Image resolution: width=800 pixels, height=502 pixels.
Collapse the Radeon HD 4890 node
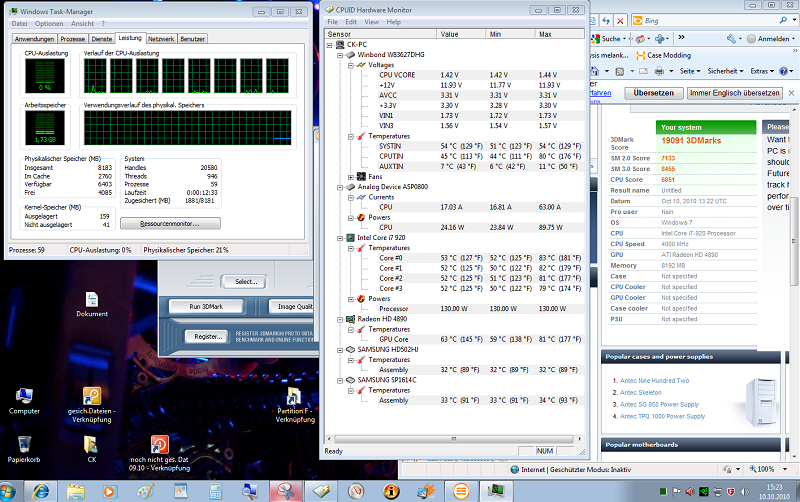click(x=340, y=319)
